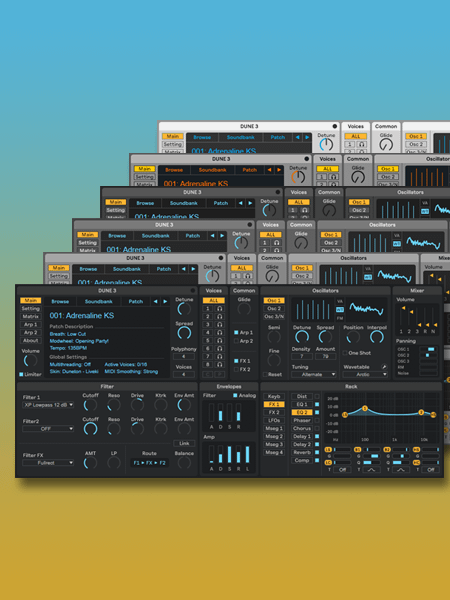Open wavetable editor wrench icon
Screen dimensions: 450x600
click(x=384, y=367)
